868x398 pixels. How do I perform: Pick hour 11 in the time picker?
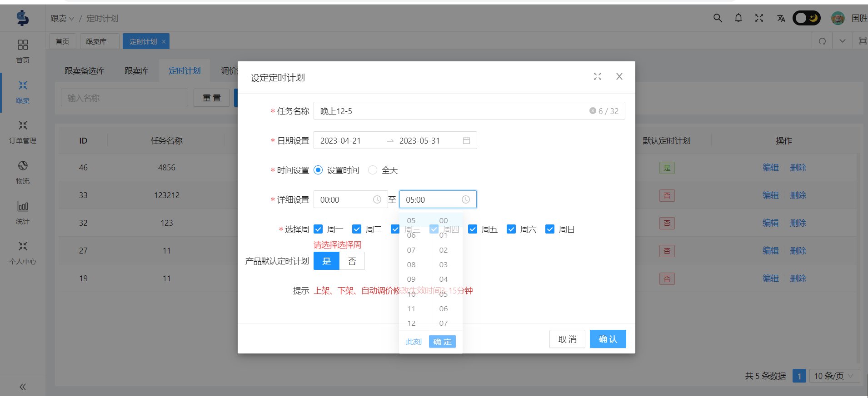[411, 308]
